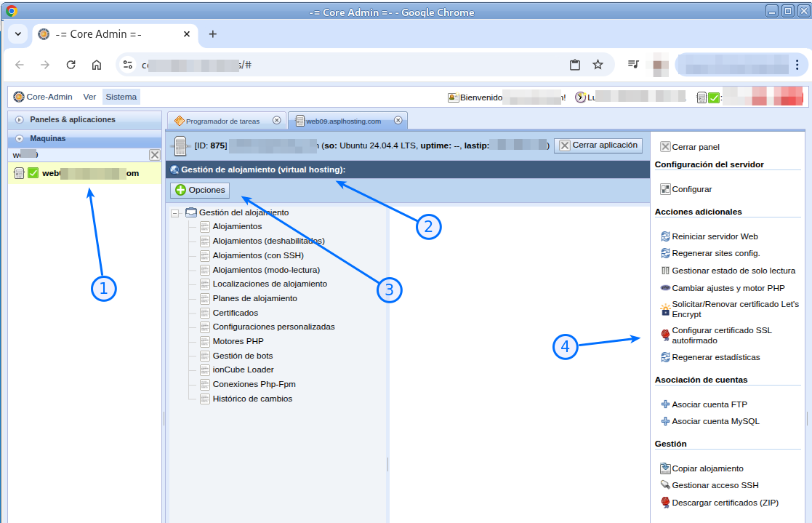Screen dimensions: 812x523
Task: Reload the browser page
Action: point(71,65)
